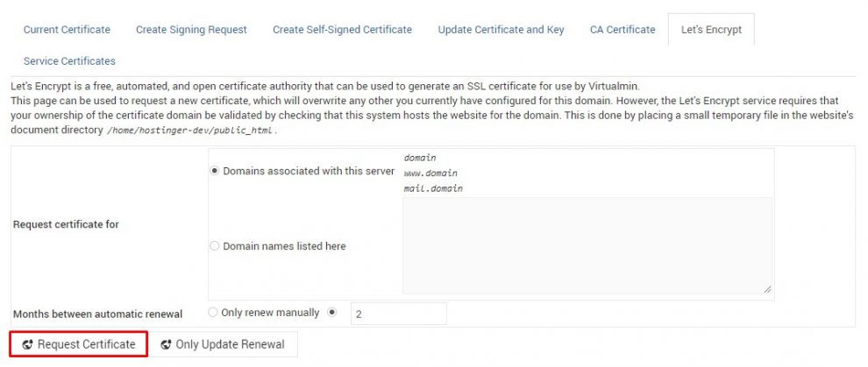Choose Only renew manually option
Viewport: 868px width, 367px height.
point(214,312)
